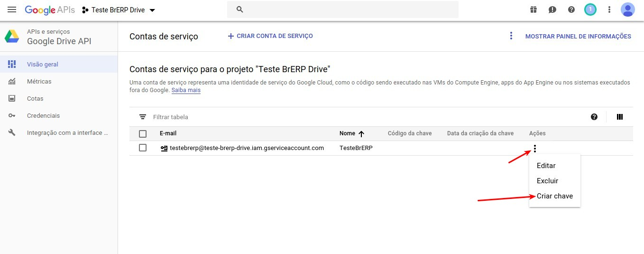This screenshot has width=644, height=254.
Task: Check the testebrerp service account row checkbox
Action: [143, 148]
